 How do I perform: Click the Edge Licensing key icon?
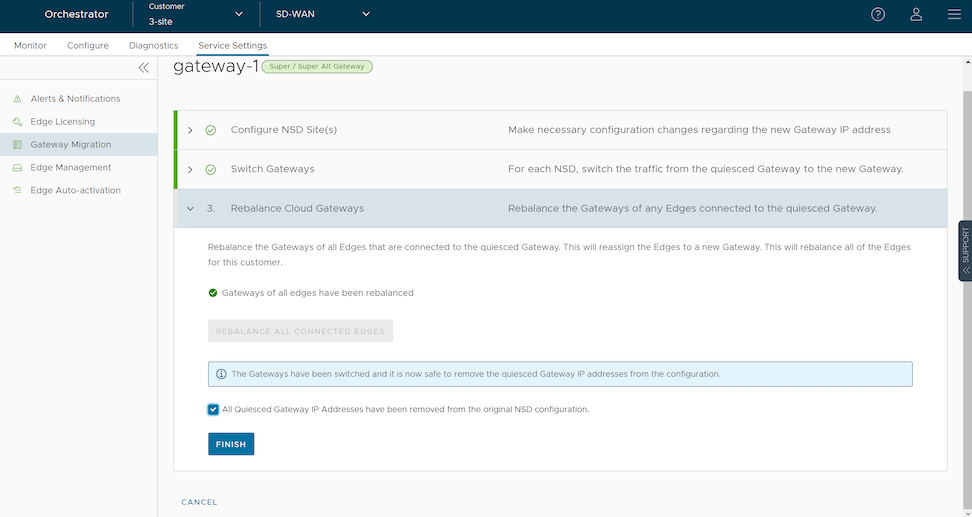pos(17,122)
